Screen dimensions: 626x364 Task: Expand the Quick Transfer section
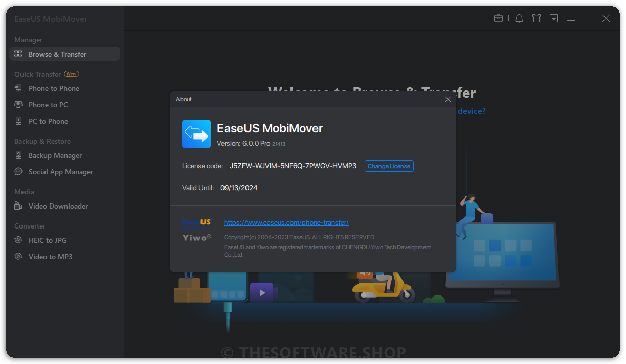click(x=37, y=74)
